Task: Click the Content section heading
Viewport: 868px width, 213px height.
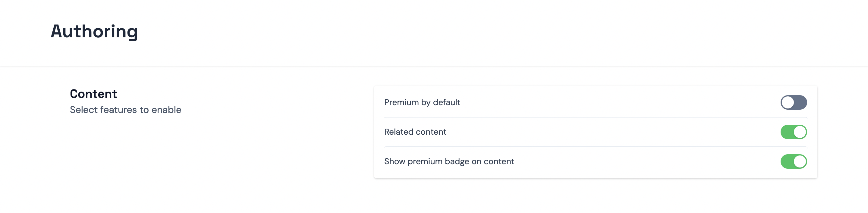Action: [93, 94]
